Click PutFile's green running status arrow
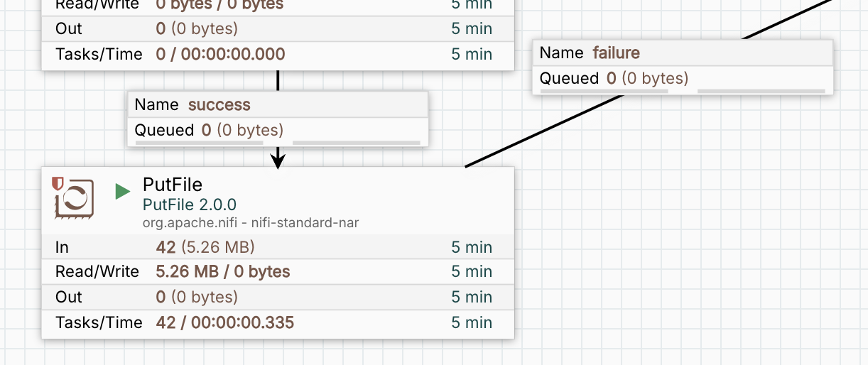This screenshot has width=868, height=365. tap(123, 191)
